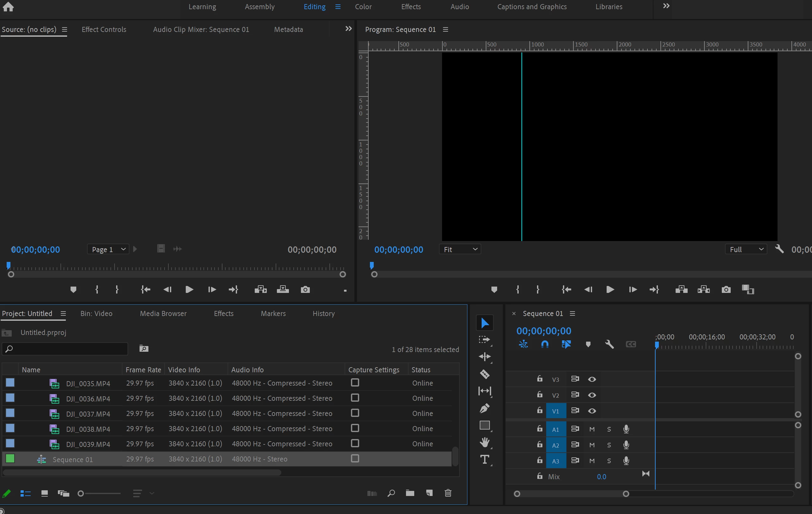Select the Razor tool
Screen dimensions: 812x514
(x=484, y=374)
